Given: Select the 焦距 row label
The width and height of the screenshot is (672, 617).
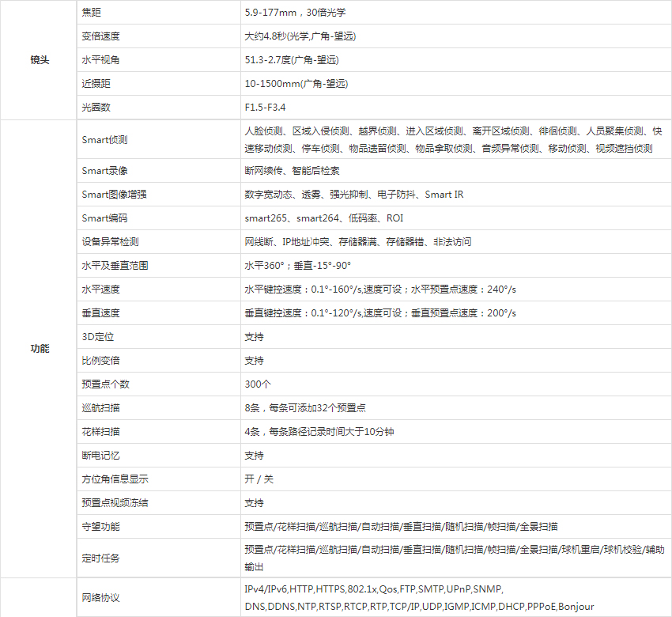Looking at the screenshot, I should pyautogui.click(x=92, y=13).
